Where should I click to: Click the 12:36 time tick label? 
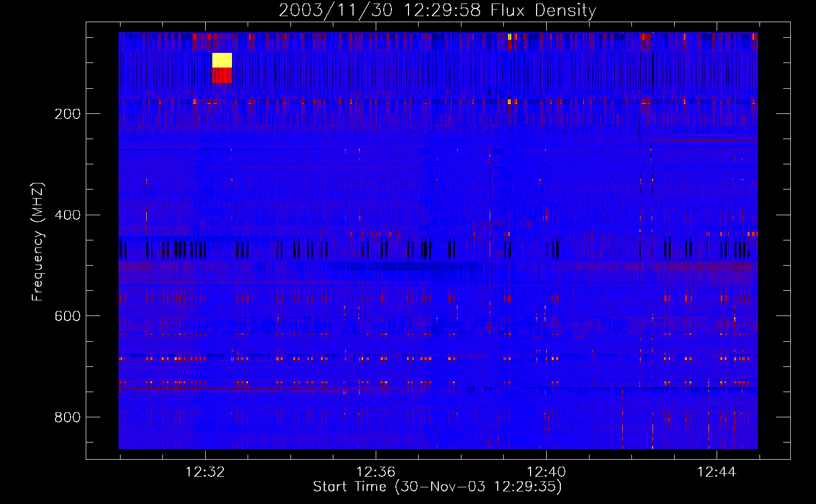pyautogui.click(x=376, y=472)
